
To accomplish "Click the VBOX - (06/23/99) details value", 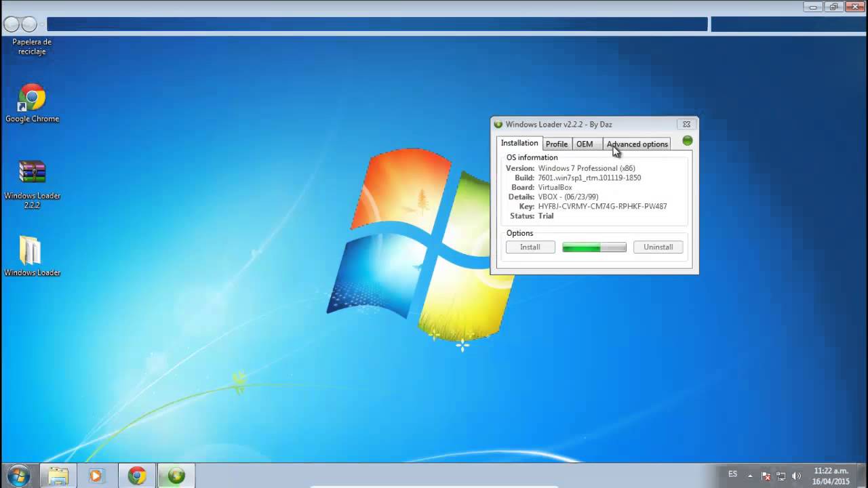I will tap(568, 197).
